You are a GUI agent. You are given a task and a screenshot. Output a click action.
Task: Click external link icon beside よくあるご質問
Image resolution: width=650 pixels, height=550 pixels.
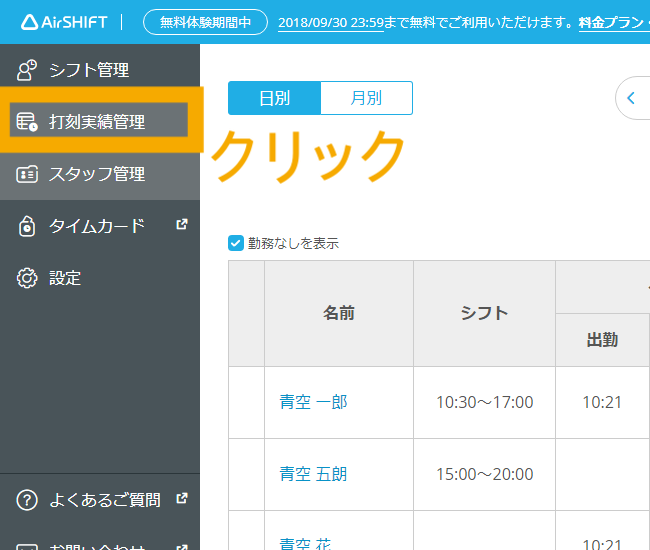[x=181, y=498]
